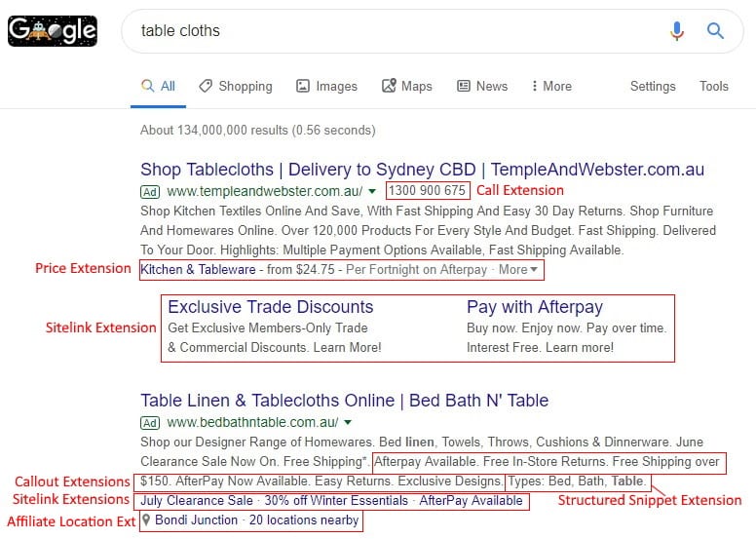Click the text Per Fortnight on Afterpay
This screenshot has height=539, width=756.
point(417,269)
